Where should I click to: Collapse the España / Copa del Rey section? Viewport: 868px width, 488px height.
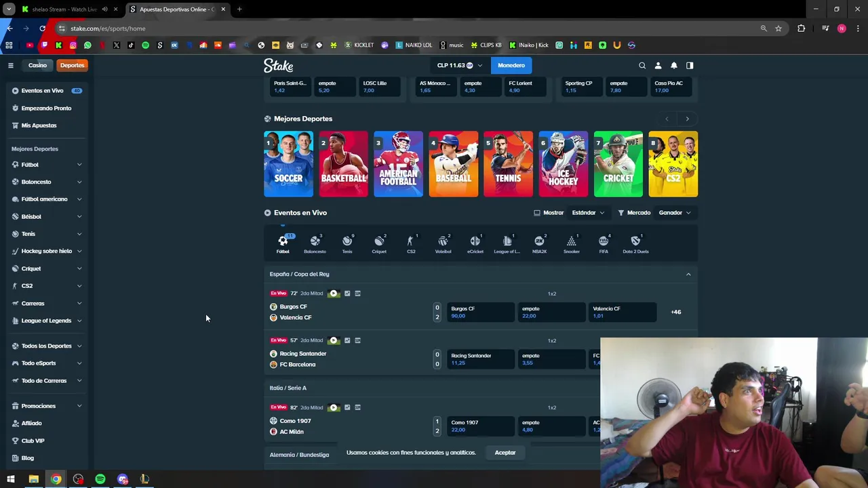point(688,274)
